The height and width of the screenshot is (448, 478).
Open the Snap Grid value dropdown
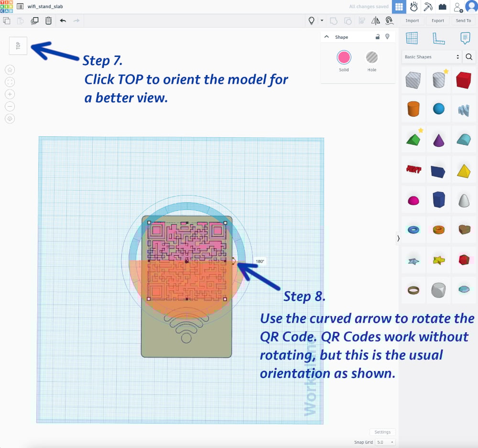[x=385, y=442]
